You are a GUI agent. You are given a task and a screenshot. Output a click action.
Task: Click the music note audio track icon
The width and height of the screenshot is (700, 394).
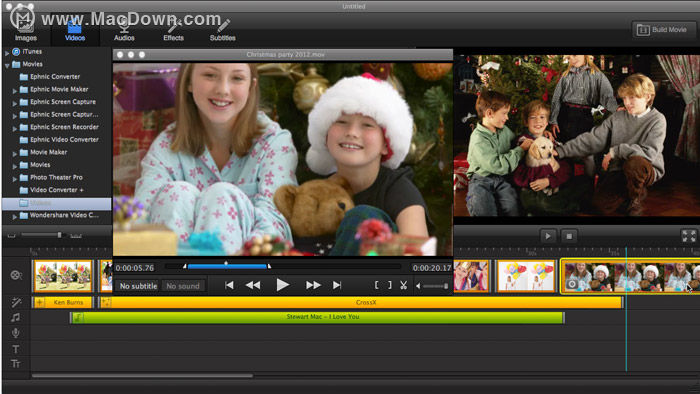coord(16,318)
